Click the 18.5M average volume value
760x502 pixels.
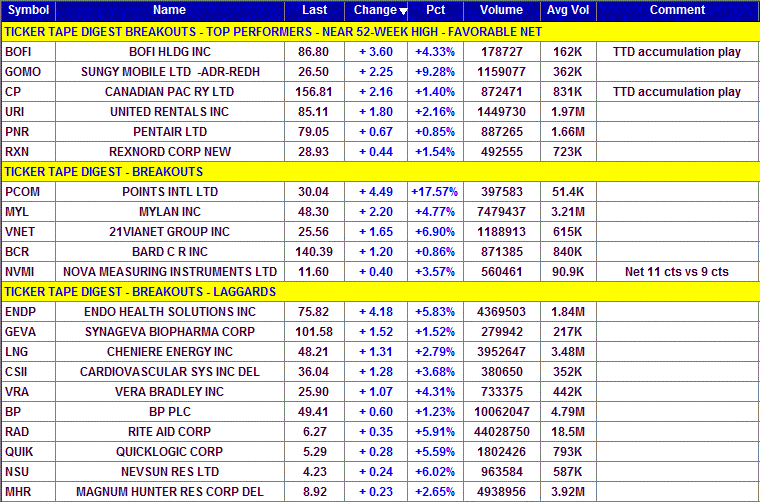568,432
